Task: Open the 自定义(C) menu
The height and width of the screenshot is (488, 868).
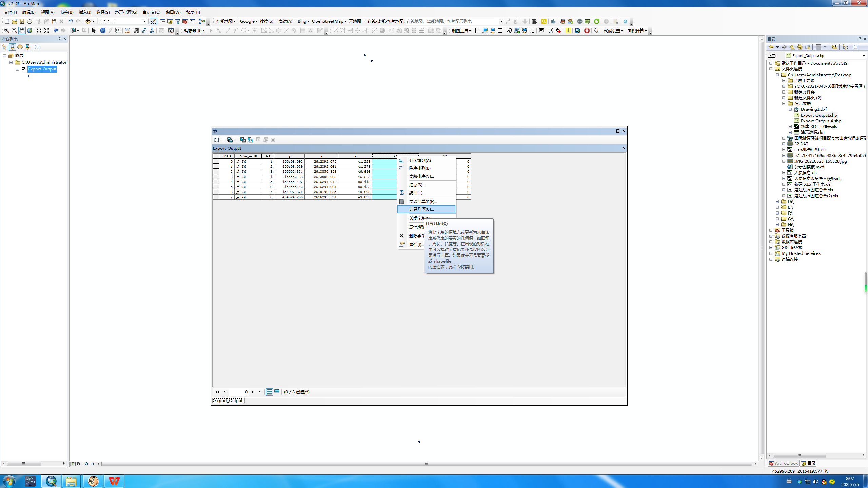Action: point(151,12)
